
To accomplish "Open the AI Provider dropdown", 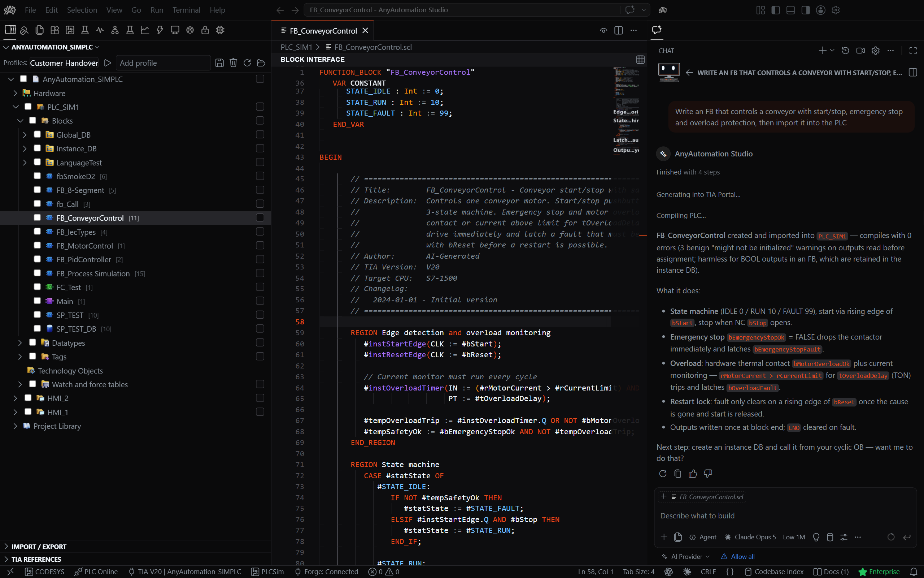I will pos(686,557).
